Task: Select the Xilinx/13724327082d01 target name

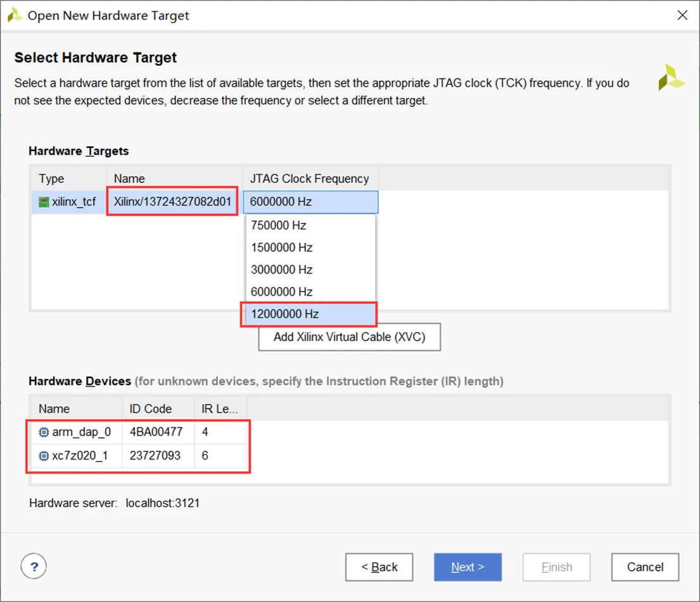Action: [172, 203]
